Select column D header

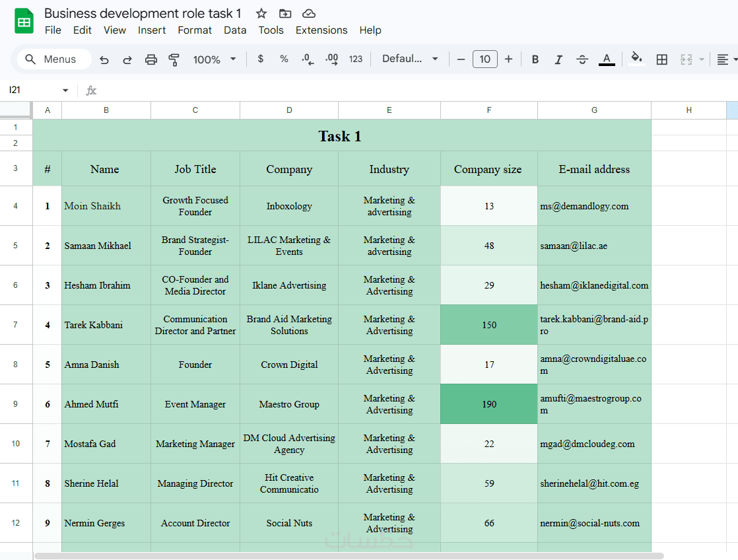tap(289, 110)
